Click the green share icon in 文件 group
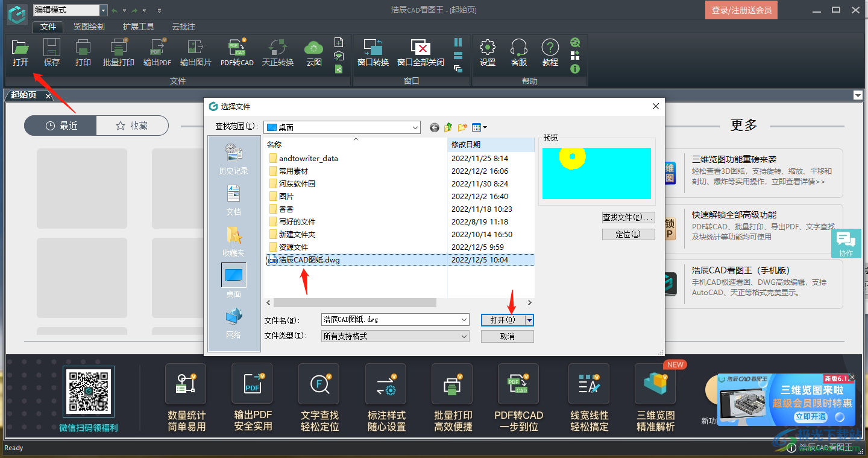Screen dimensions: 868x458 click(339, 69)
